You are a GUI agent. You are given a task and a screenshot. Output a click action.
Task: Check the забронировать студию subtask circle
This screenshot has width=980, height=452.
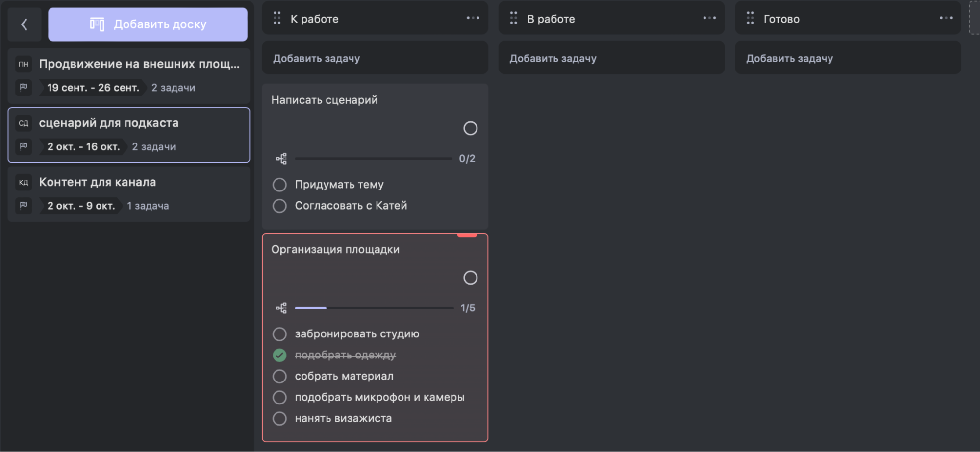point(279,334)
